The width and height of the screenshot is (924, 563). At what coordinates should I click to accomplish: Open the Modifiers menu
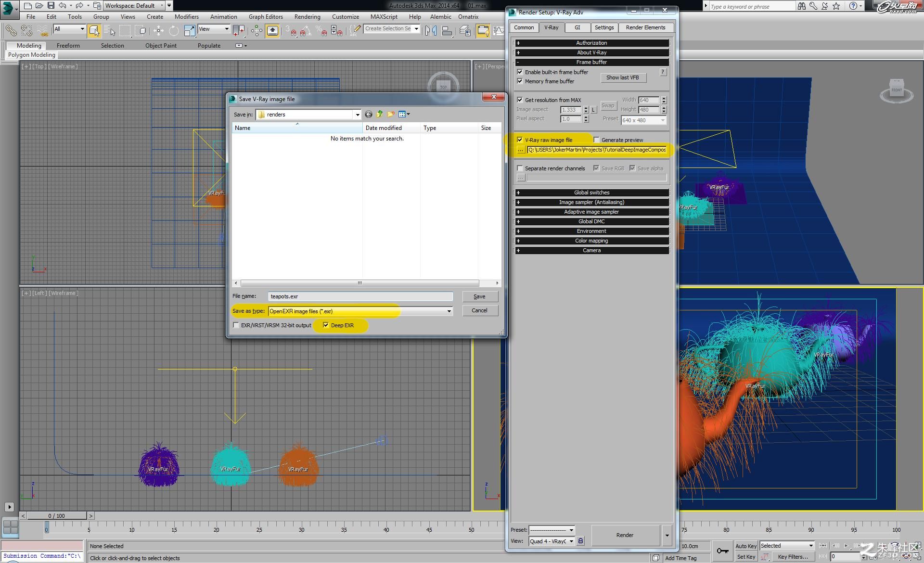[187, 16]
